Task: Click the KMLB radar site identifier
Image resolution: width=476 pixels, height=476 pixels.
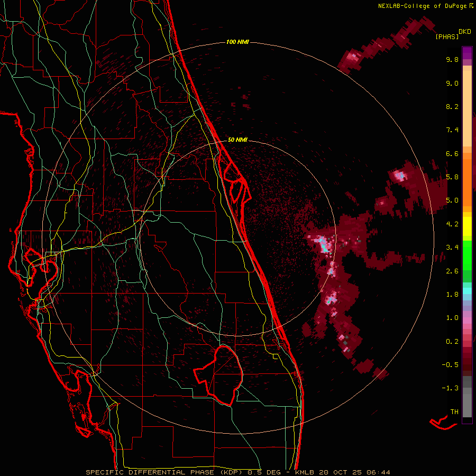Action: [305, 472]
